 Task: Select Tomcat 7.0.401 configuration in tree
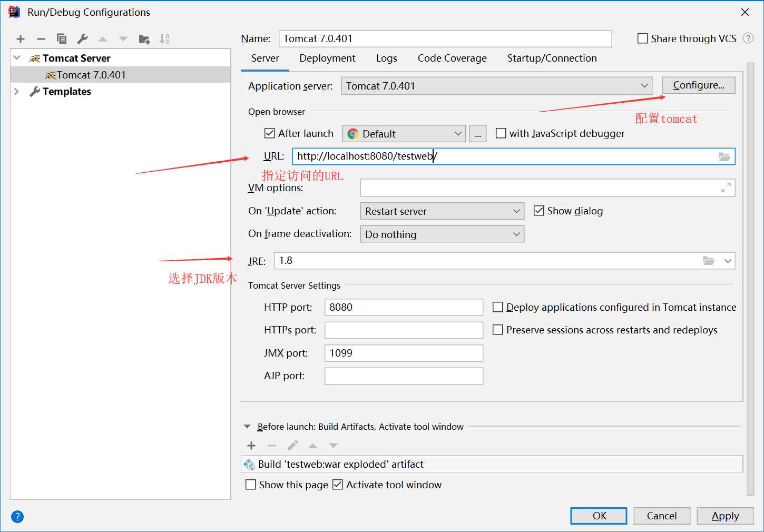(121, 75)
